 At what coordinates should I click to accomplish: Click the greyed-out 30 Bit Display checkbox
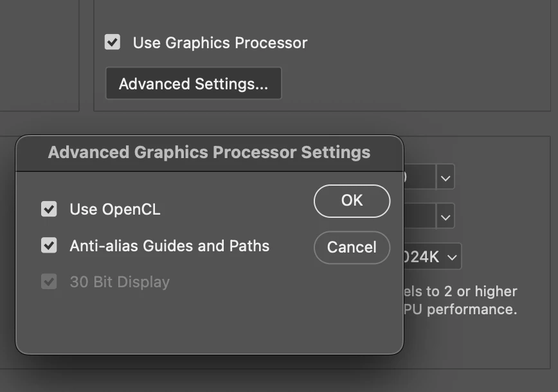tap(49, 281)
